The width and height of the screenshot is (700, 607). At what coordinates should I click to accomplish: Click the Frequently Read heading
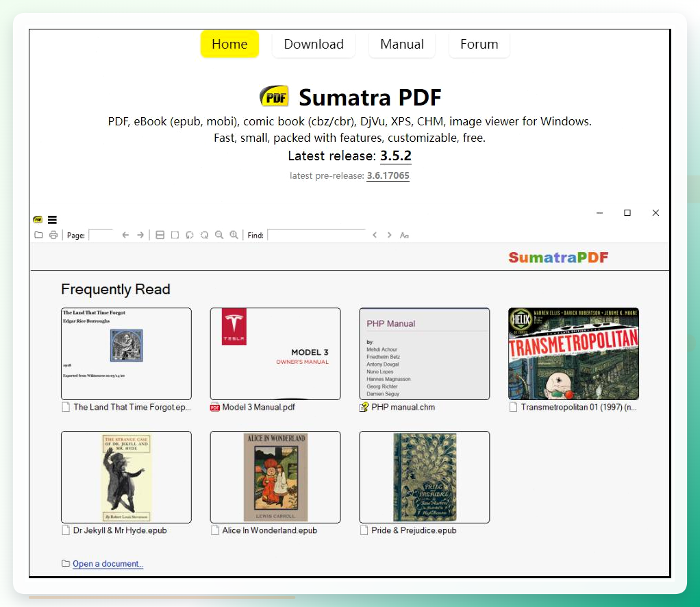(x=116, y=289)
